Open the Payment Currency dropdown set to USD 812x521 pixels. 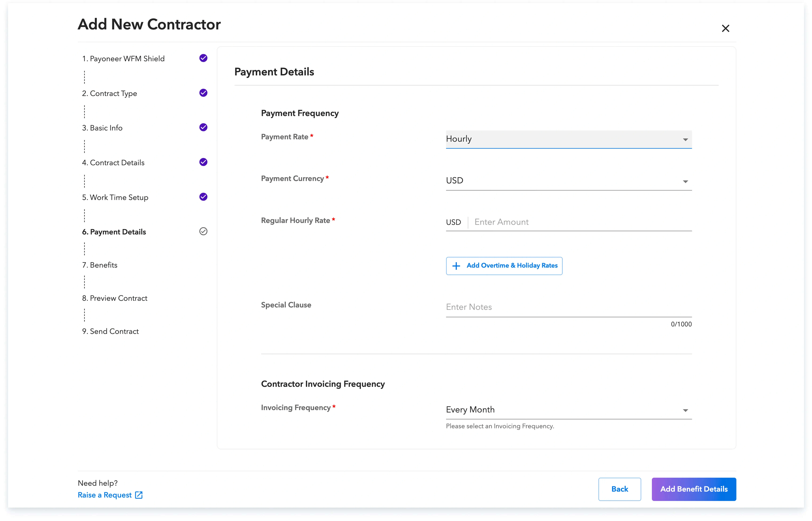568,181
